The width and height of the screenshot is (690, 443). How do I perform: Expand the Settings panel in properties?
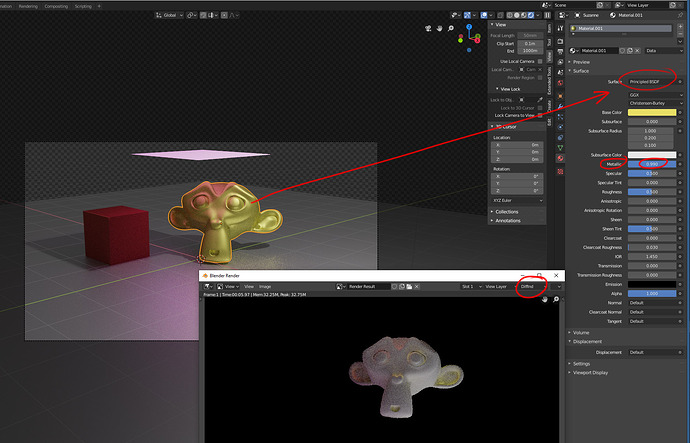[x=581, y=364]
